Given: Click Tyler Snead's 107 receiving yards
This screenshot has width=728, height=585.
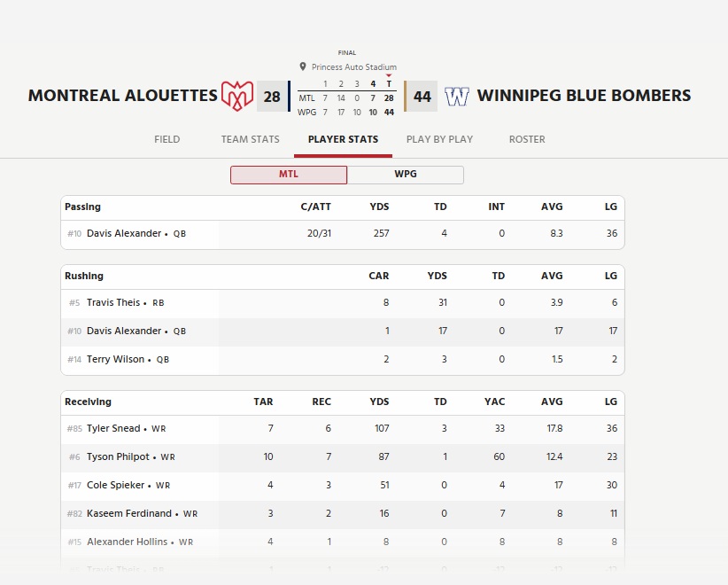Looking at the screenshot, I should click(x=382, y=429).
